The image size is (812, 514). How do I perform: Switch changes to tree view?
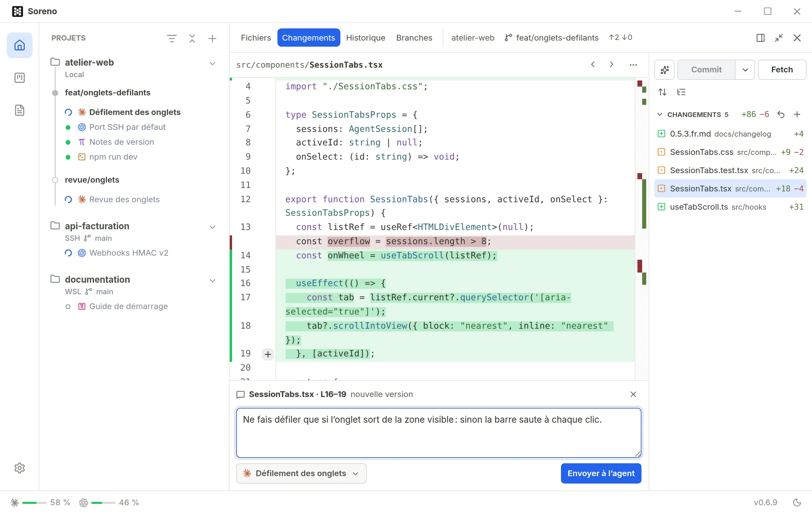[x=681, y=92]
